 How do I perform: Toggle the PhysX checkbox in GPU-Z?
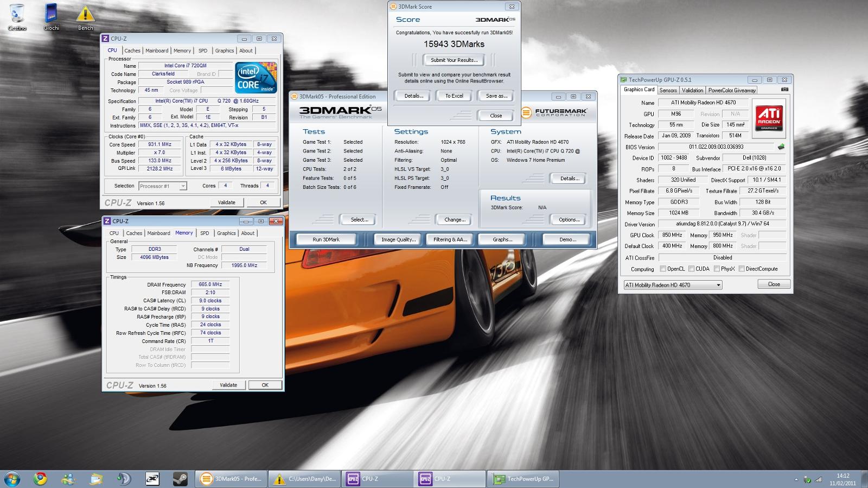point(717,269)
